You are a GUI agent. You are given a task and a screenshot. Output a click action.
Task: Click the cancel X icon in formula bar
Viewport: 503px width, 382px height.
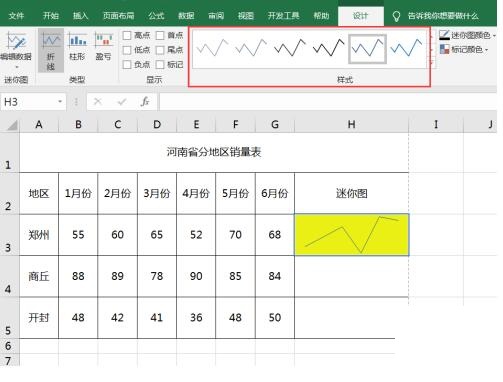pos(98,102)
